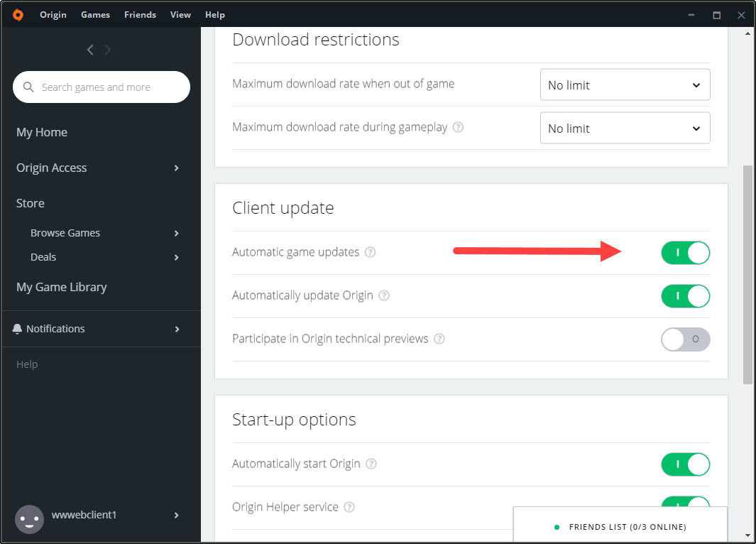The width and height of the screenshot is (756, 544).
Task: Click help icon for Origin technical previews
Action: click(x=439, y=339)
